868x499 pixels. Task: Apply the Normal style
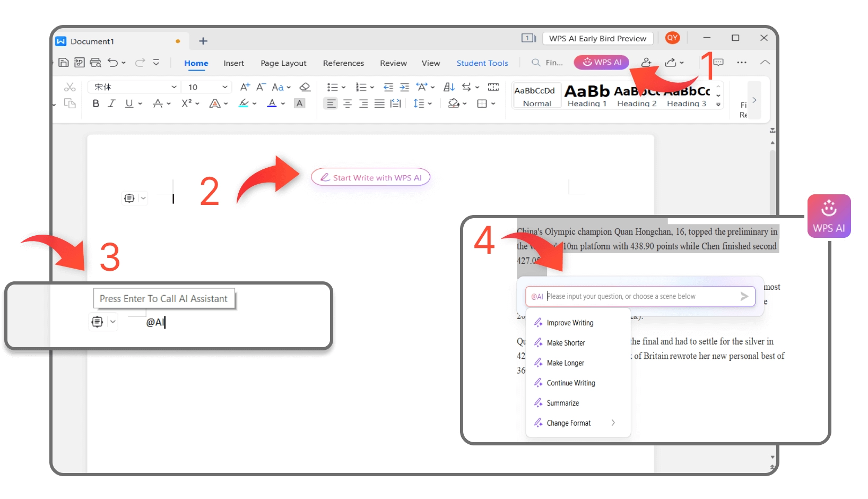[x=537, y=96]
